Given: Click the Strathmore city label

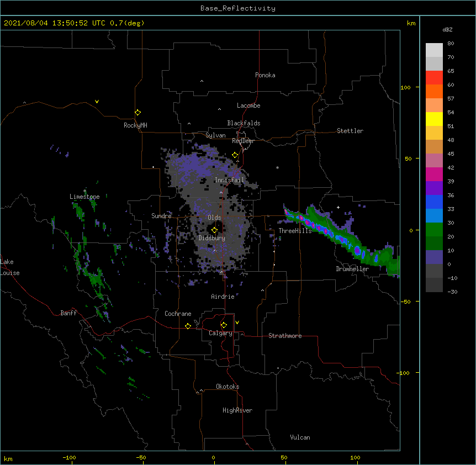Looking at the screenshot, I should point(285,336).
